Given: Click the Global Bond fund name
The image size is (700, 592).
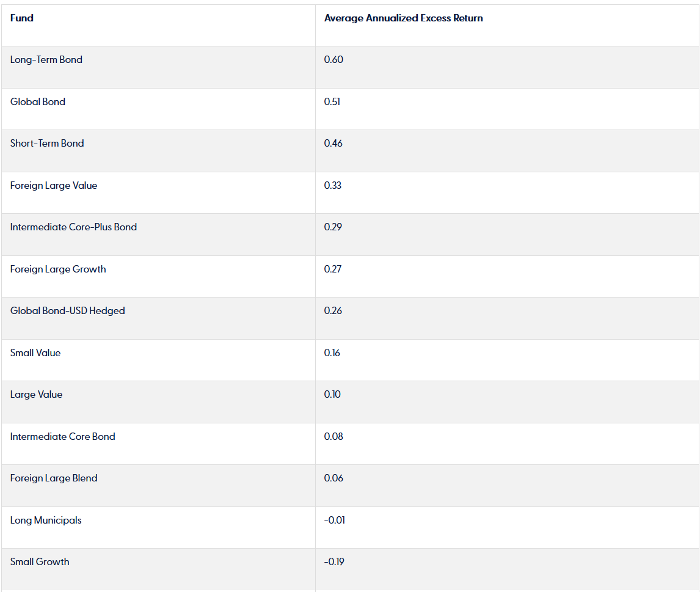Looking at the screenshot, I should click(x=38, y=102).
